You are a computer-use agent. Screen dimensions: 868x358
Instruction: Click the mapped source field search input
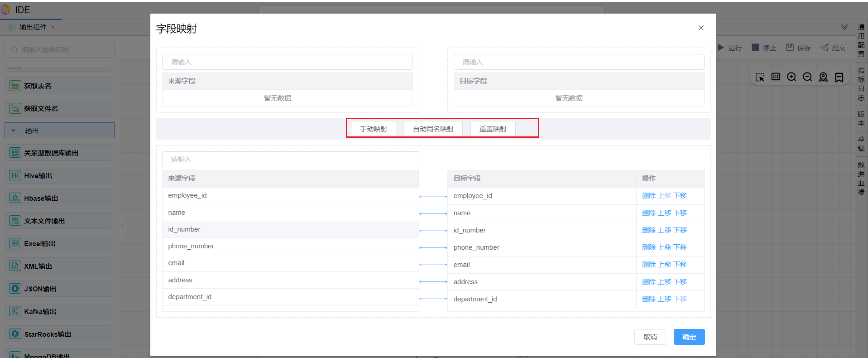(290, 160)
